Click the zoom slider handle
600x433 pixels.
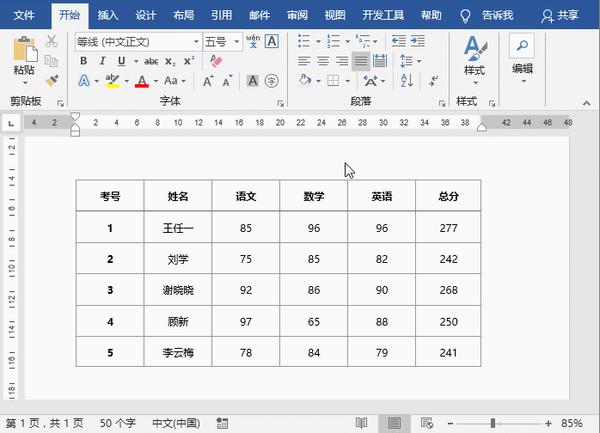(x=493, y=423)
